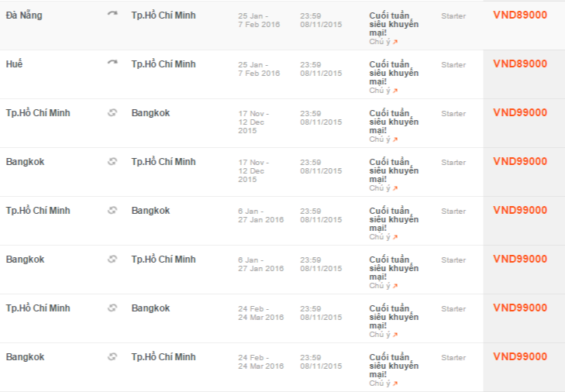This screenshot has height=392, width=565.
Task: Click round-trip icon for Tp.Hồ Chí Minh–Bangkok 6 Jan
Action: point(112,211)
